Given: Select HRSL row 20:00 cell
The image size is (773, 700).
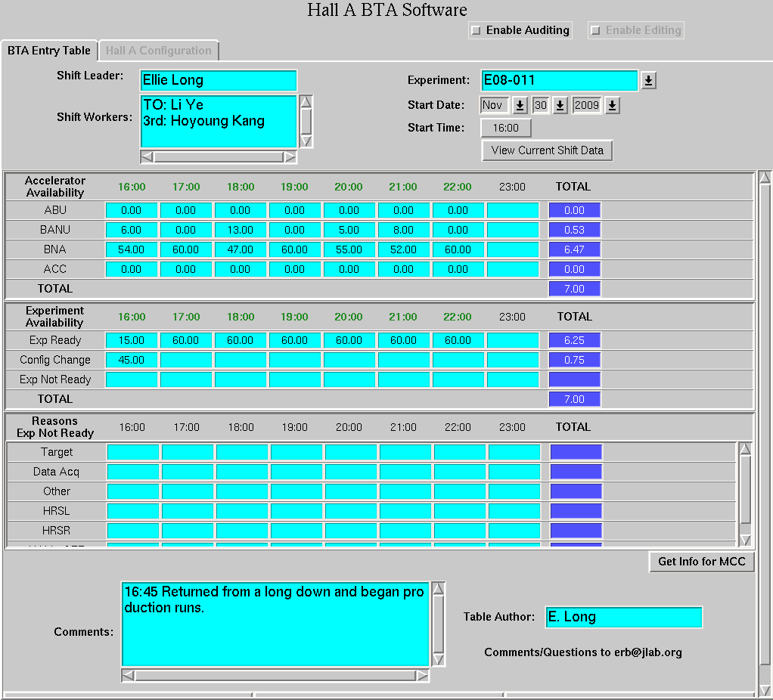Looking at the screenshot, I should [x=351, y=511].
